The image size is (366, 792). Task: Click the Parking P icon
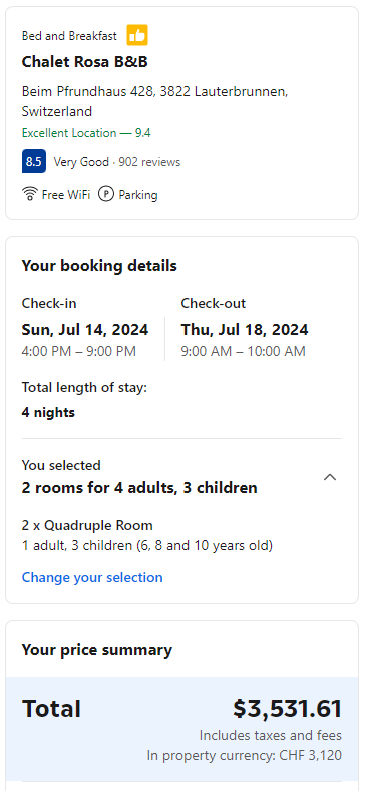click(106, 194)
